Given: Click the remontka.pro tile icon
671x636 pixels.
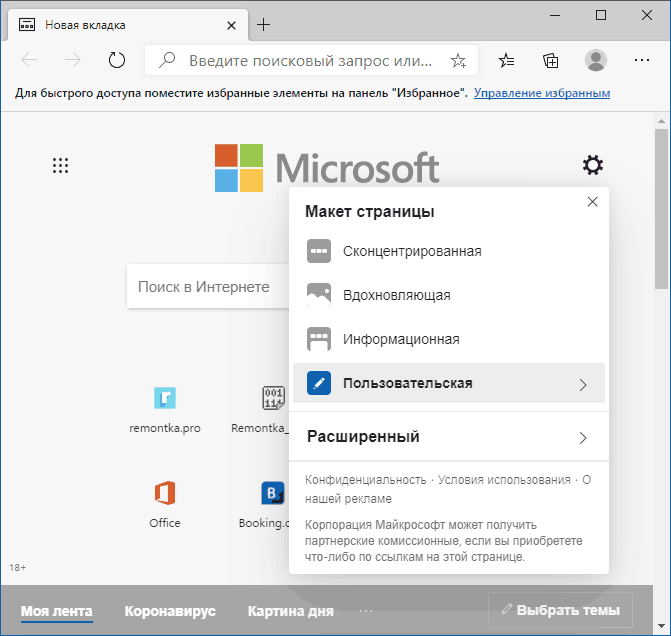Looking at the screenshot, I should (x=165, y=398).
